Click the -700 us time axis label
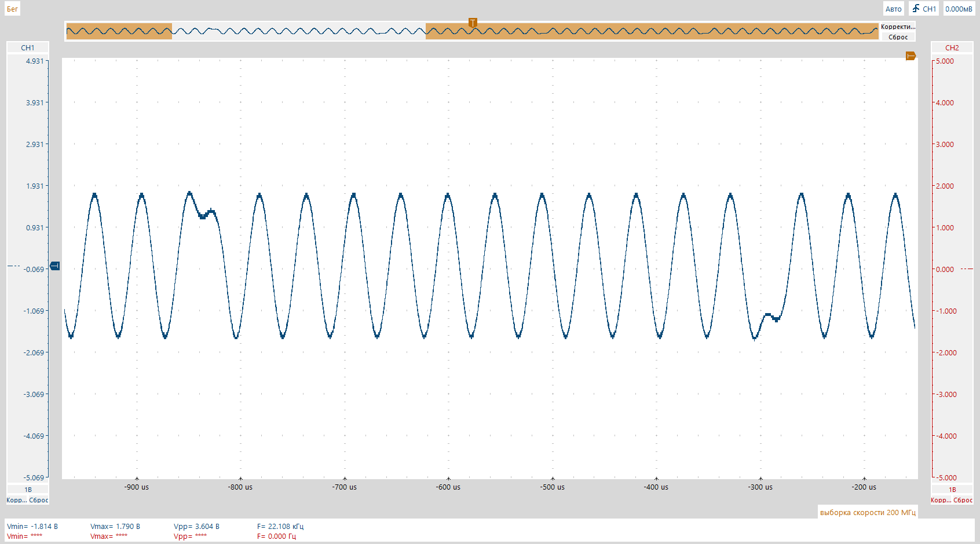This screenshot has width=980, height=544. click(345, 487)
